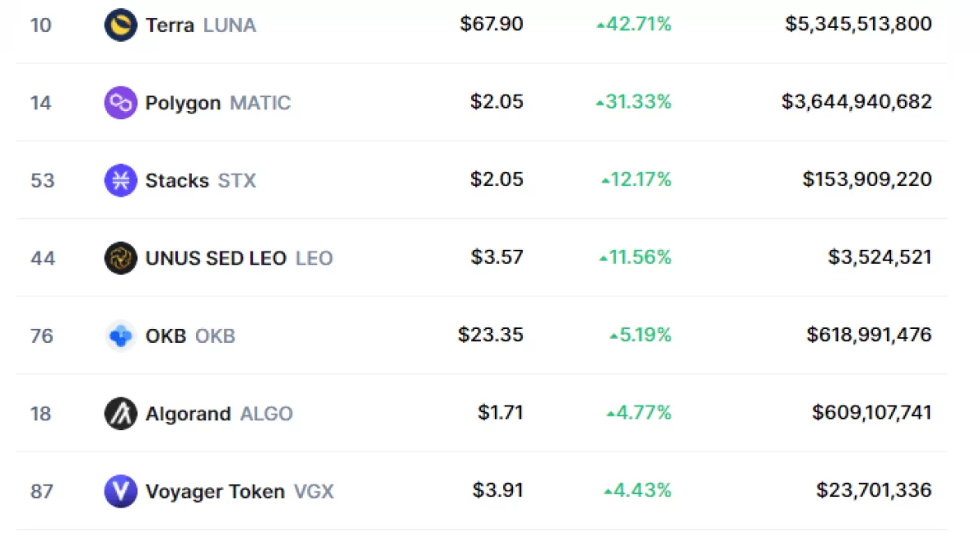Click OKB's $23.35 price
Screen dimensions: 980x551
click(x=491, y=335)
